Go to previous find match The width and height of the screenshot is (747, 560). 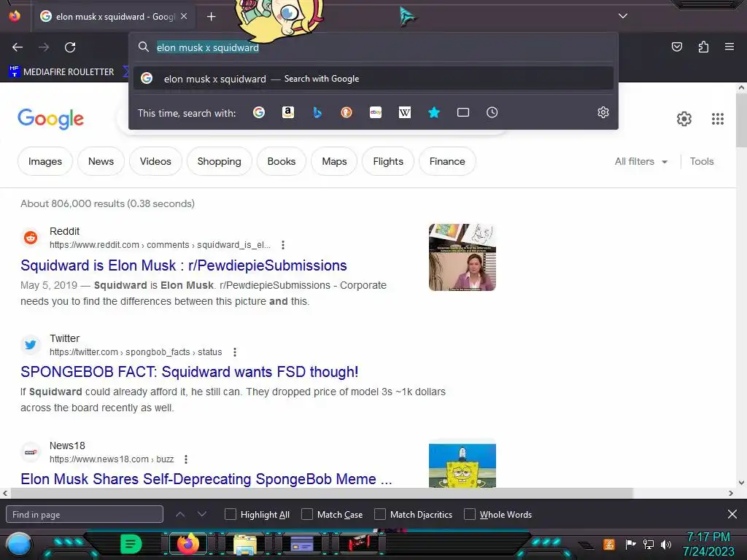coord(180,514)
